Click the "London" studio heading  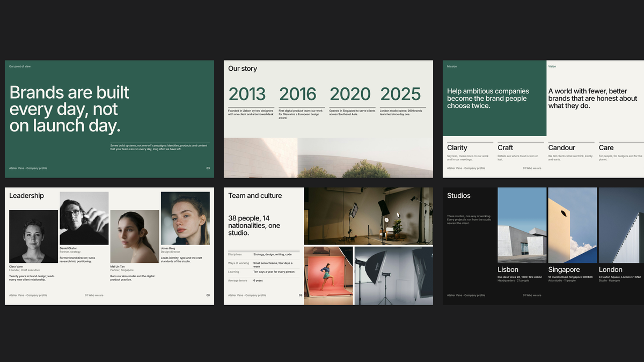(611, 270)
